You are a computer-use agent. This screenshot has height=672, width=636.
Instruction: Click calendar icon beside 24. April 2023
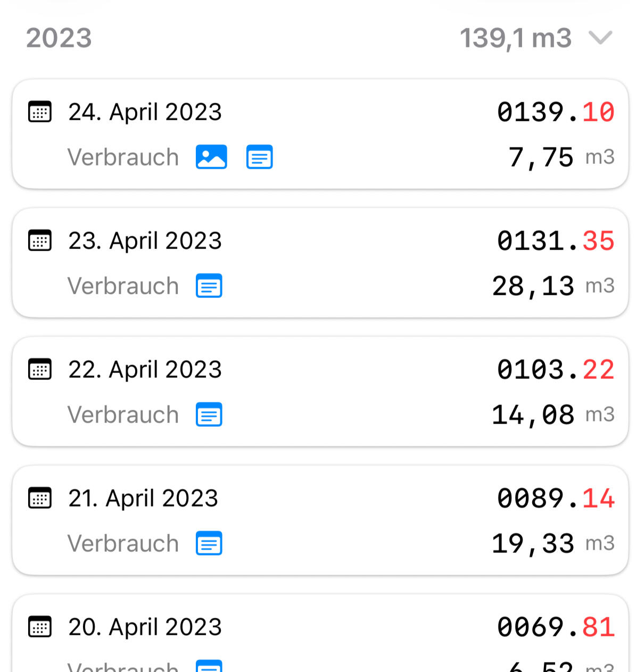pyautogui.click(x=40, y=112)
